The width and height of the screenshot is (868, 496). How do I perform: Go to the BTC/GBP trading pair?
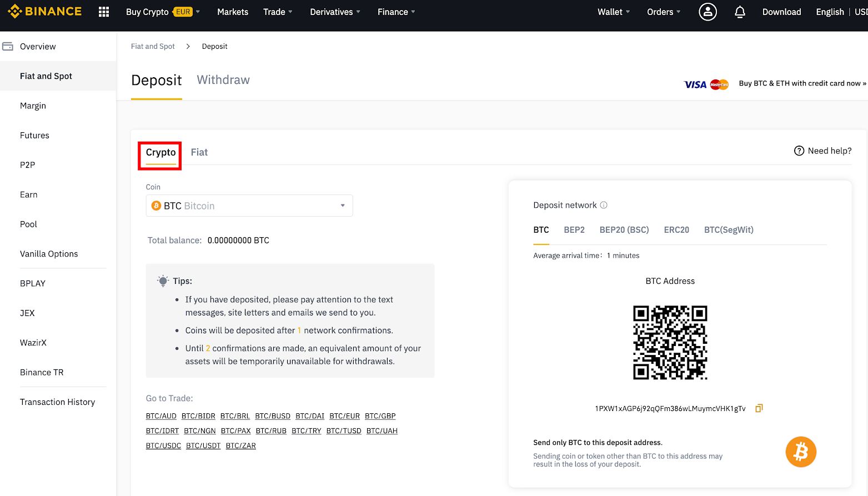point(380,416)
